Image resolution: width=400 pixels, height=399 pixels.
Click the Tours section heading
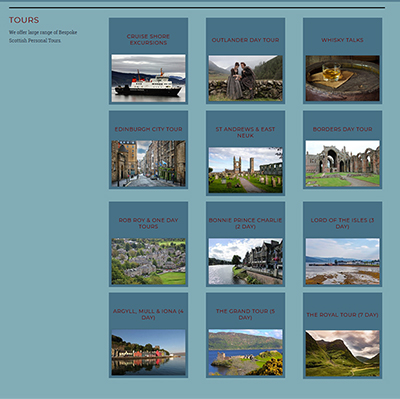point(24,20)
